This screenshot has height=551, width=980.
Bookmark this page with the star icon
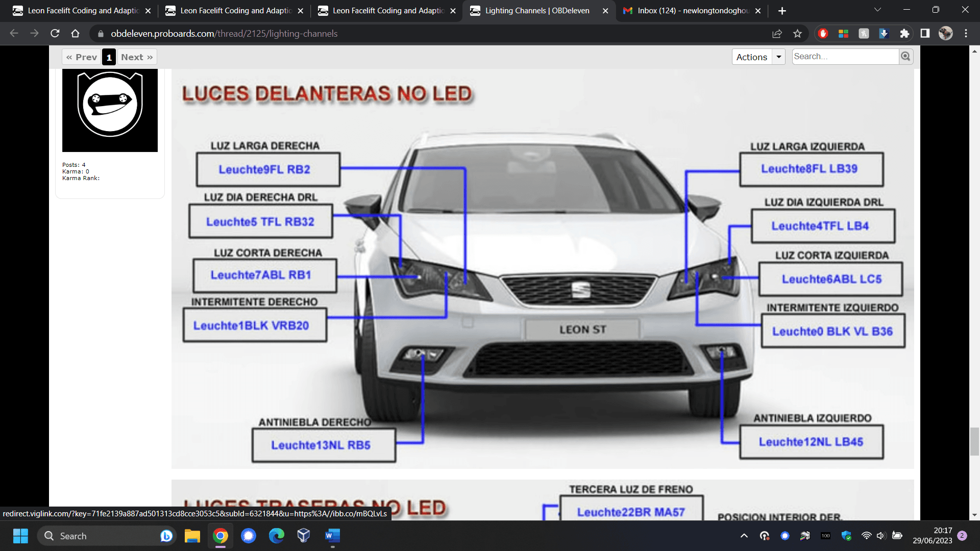(x=797, y=34)
